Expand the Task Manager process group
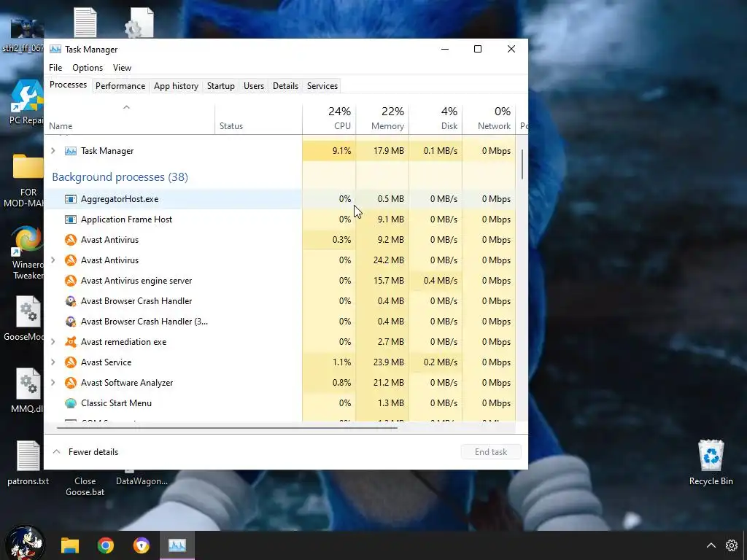The image size is (747, 560). [x=53, y=151]
